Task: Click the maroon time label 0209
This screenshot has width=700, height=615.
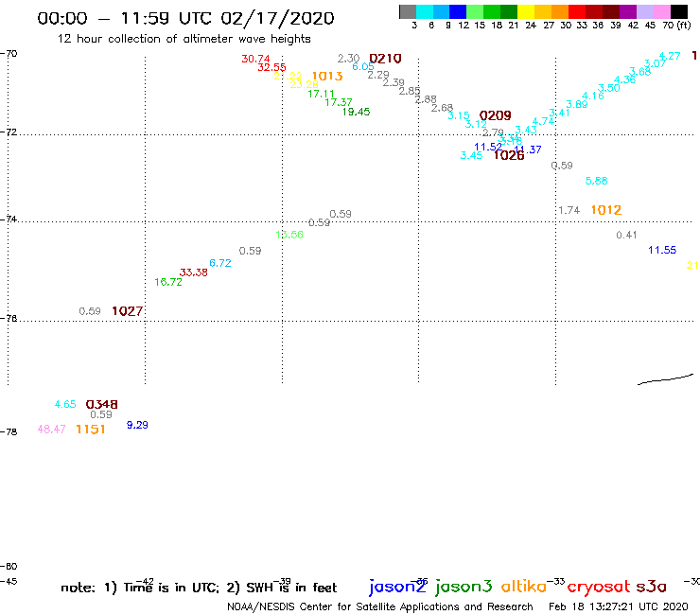Action: click(495, 115)
